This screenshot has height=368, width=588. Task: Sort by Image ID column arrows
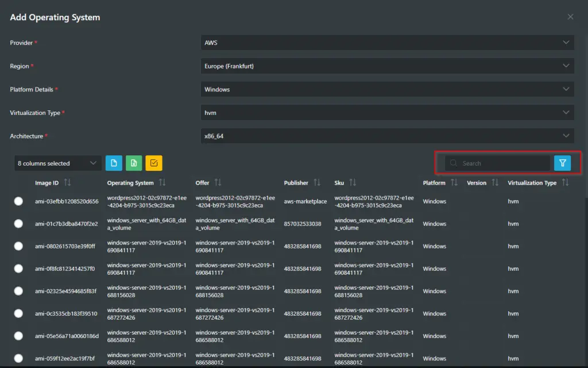click(68, 182)
